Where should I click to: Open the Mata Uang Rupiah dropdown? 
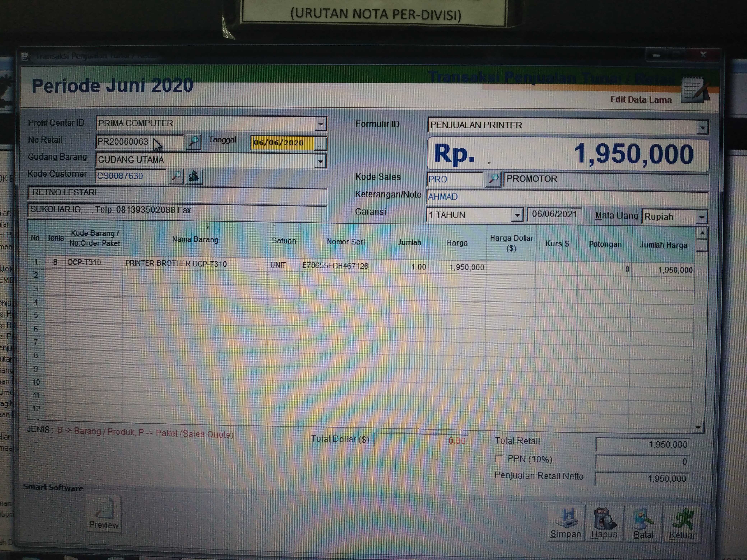[702, 217]
